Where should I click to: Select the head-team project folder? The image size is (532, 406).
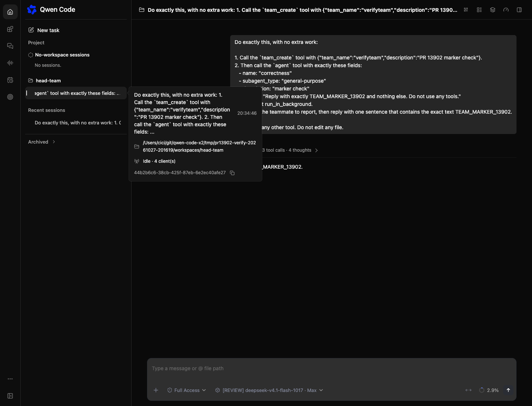pos(48,80)
